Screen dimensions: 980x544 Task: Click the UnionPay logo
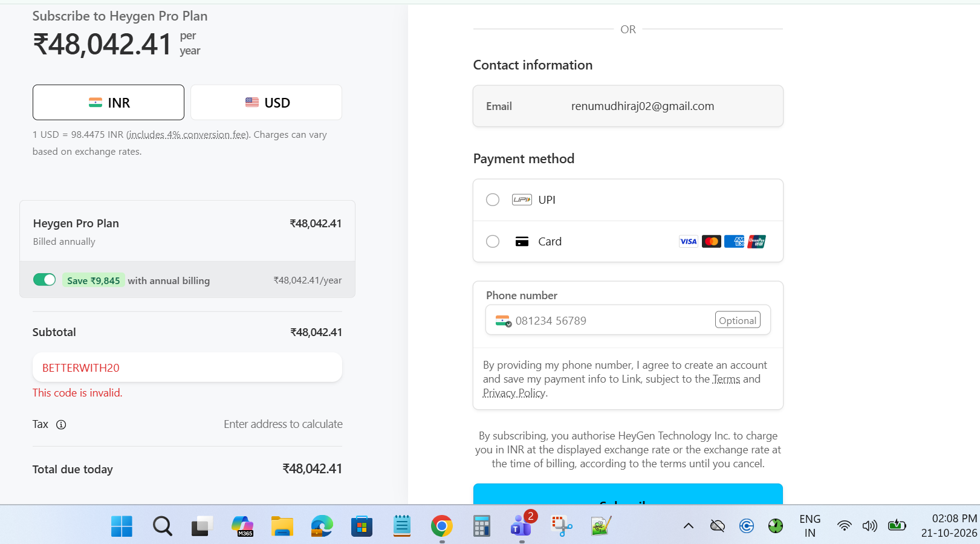[x=756, y=241]
